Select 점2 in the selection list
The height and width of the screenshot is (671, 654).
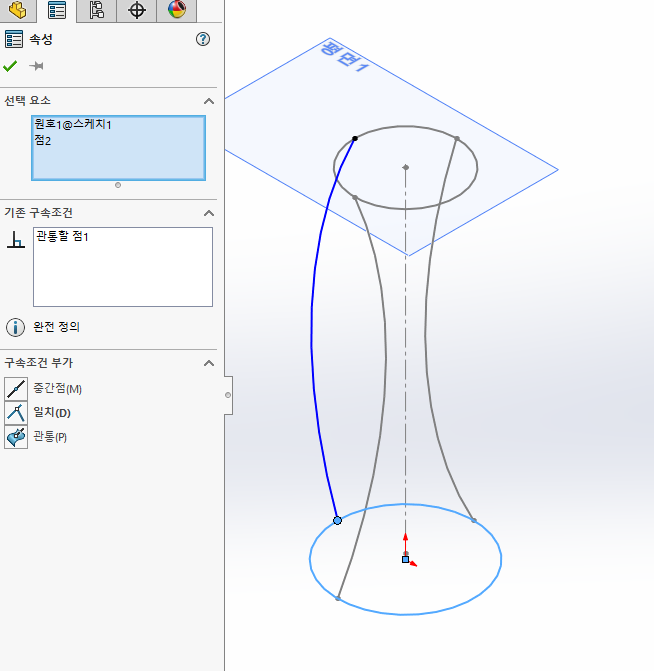pos(43,140)
